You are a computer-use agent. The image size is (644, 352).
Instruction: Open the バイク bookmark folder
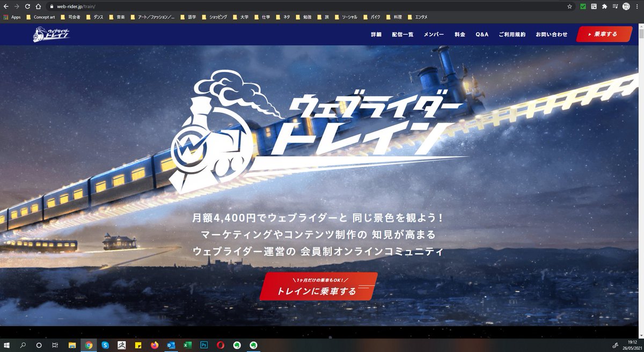[372, 17]
